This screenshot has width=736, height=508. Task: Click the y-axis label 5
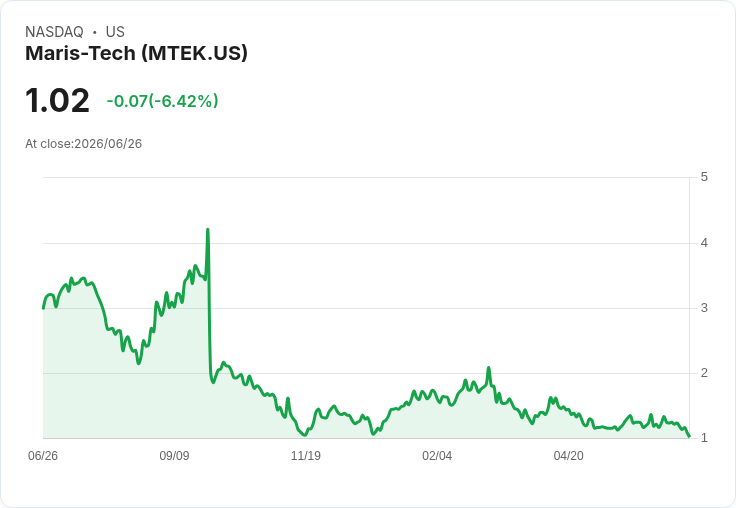[704, 177]
